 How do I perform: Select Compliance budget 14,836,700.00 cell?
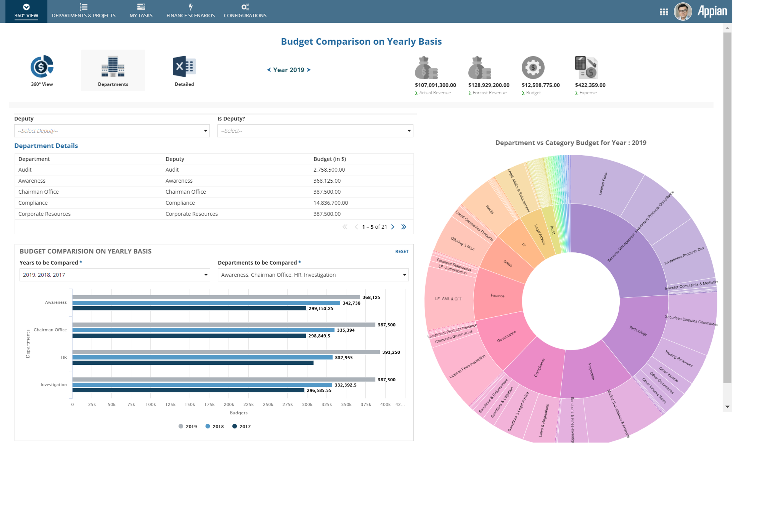click(361, 203)
